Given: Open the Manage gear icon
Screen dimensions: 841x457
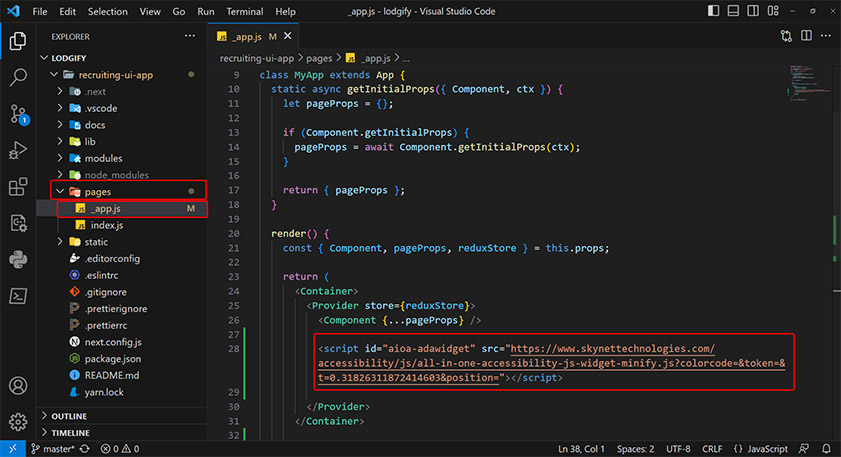Looking at the screenshot, I should click(x=18, y=422).
